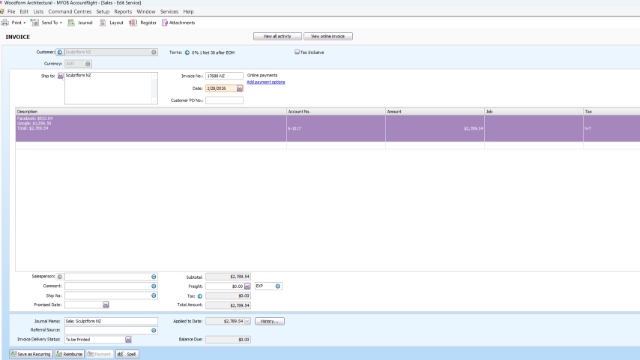Screen dimensions: 640x360
Task: Click the Job column header
Action: (534, 111)
